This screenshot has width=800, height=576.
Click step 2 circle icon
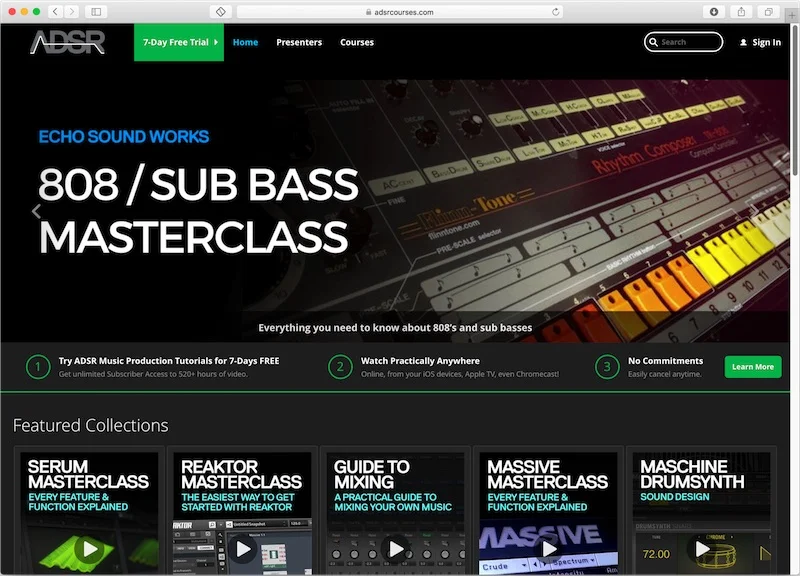[x=340, y=367]
